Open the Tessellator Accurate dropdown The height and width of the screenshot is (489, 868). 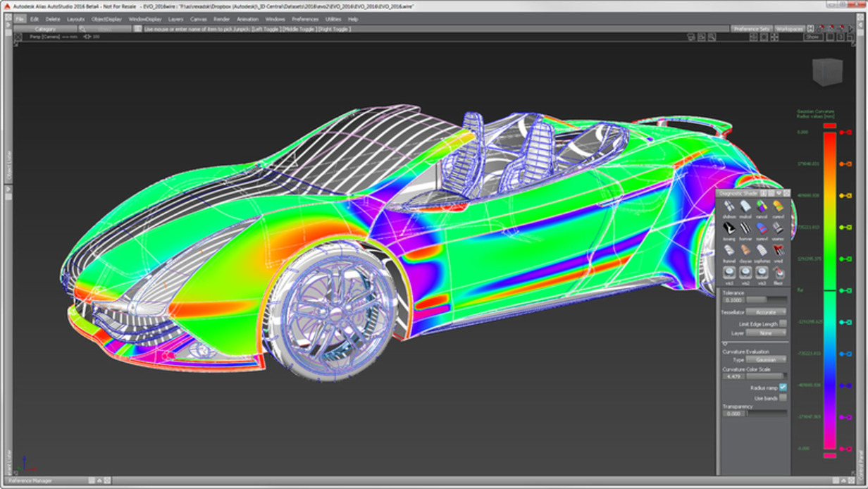767,312
